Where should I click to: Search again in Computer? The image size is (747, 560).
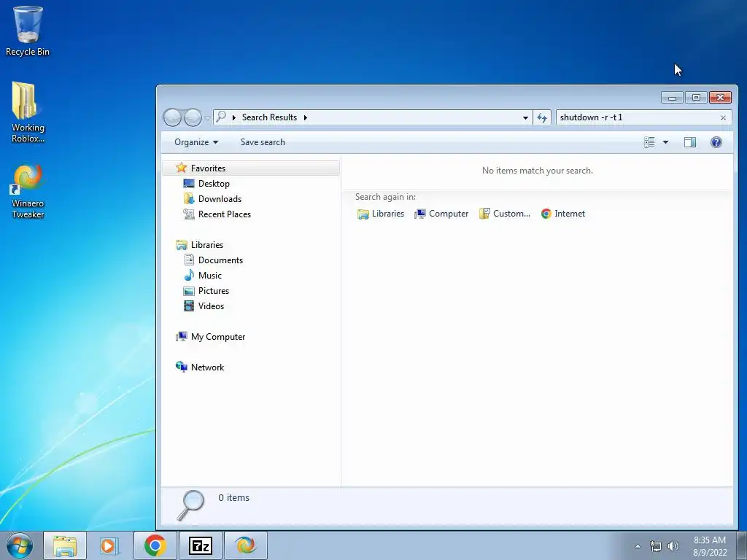(x=441, y=214)
